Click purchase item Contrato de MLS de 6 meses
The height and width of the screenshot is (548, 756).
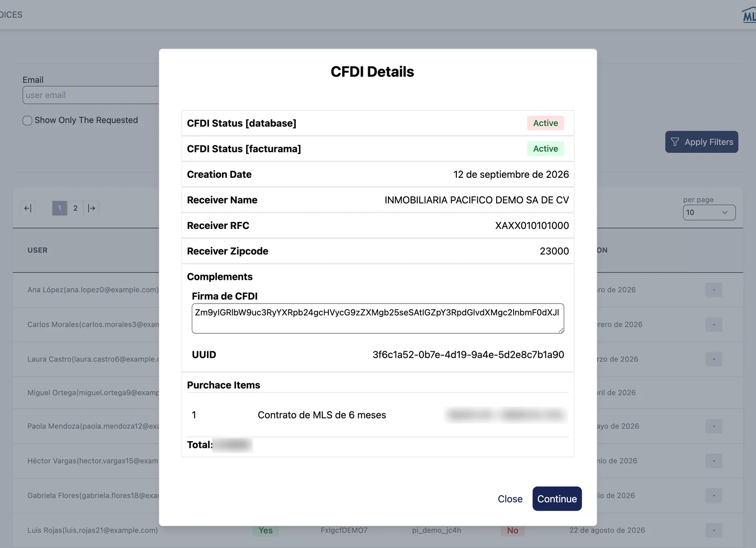click(322, 415)
